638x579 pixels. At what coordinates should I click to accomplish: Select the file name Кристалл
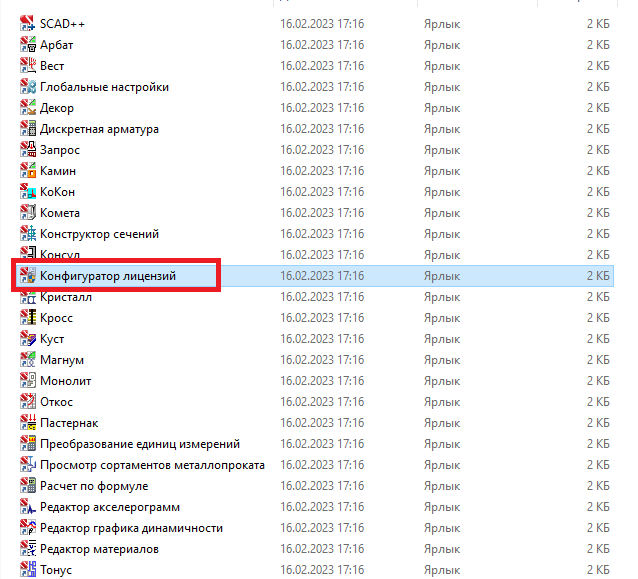(x=66, y=297)
